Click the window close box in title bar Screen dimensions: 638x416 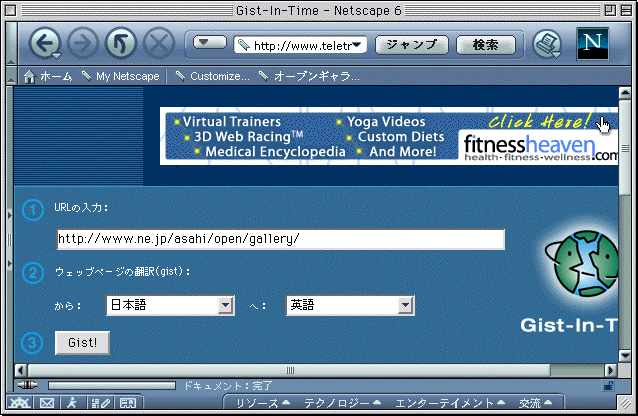coord(11,10)
